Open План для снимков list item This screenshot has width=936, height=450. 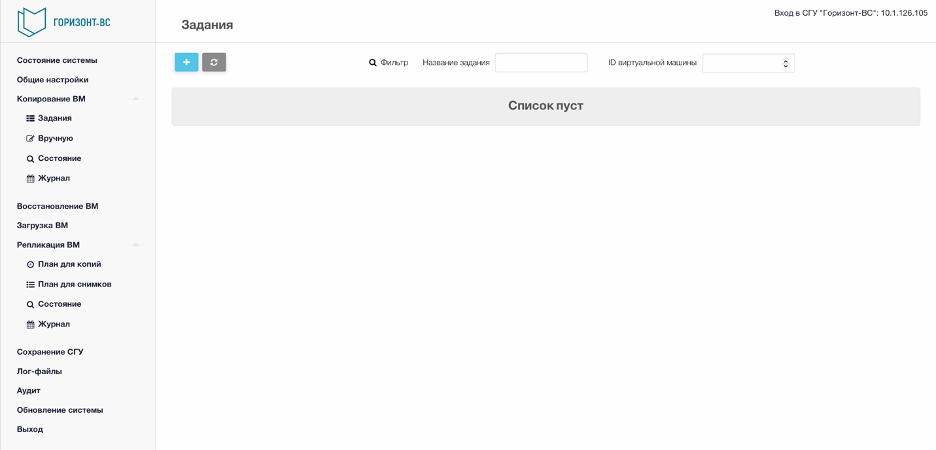coord(69,285)
